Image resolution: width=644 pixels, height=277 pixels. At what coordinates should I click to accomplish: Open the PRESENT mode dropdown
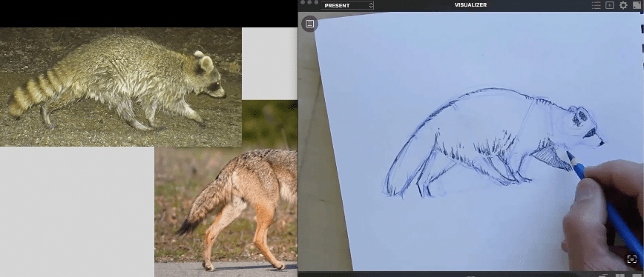point(347,5)
